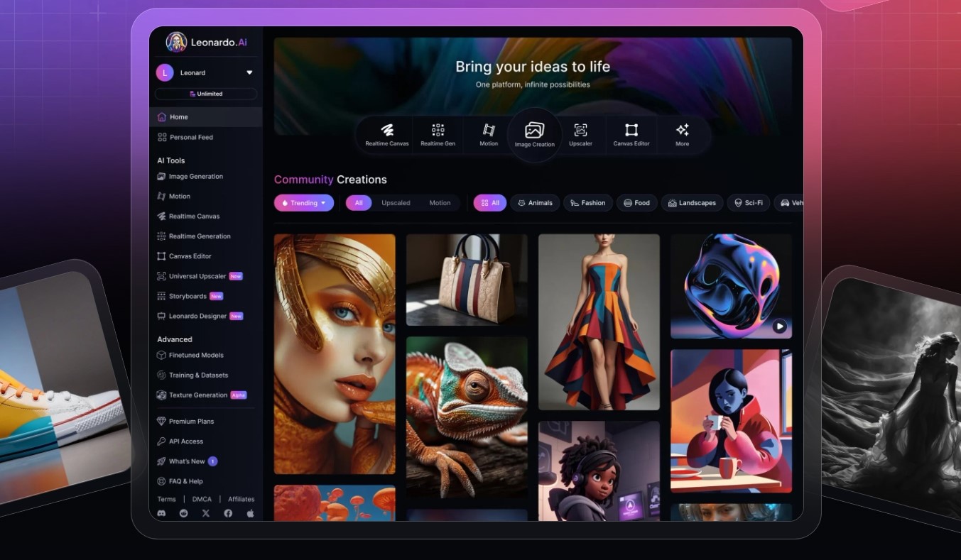Select the Upscaler icon in banner
961x560 pixels.
(580, 134)
